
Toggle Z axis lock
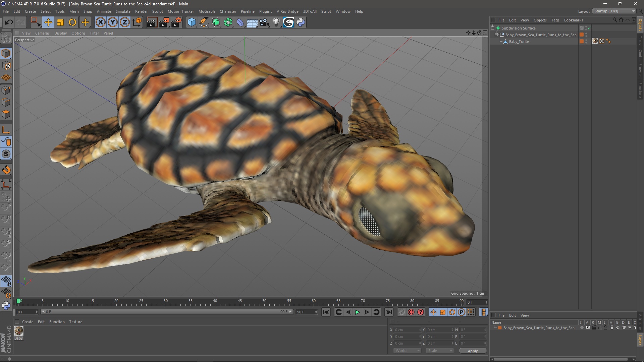point(125,22)
